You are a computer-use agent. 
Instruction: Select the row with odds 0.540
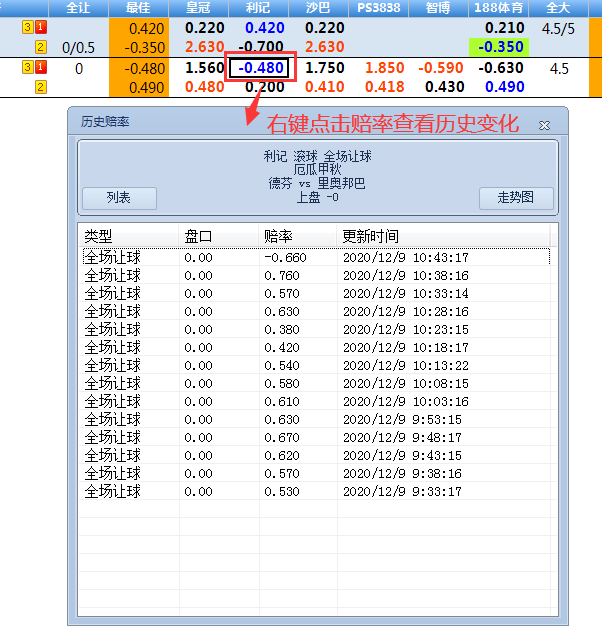point(316,365)
